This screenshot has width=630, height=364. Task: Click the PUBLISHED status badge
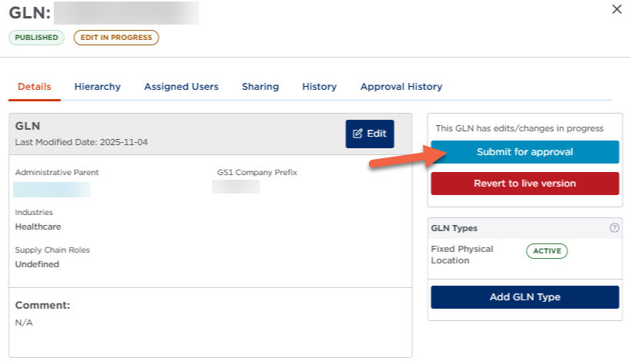pyautogui.click(x=37, y=38)
